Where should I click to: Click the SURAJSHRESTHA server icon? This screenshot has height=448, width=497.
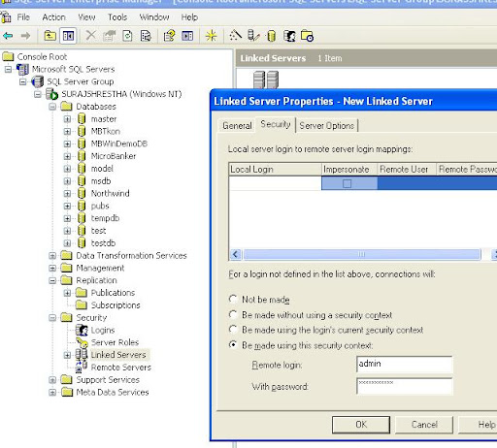pyautogui.click(x=51, y=94)
